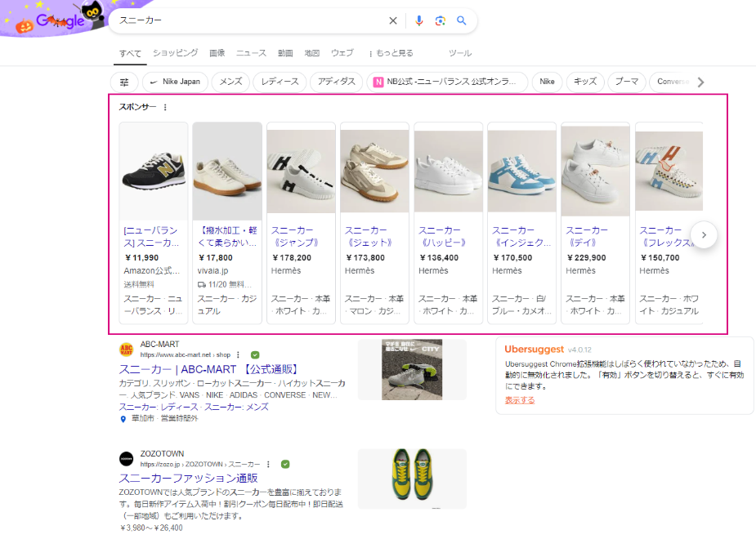Apply the レディース filter chip
This screenshot has width=756, height=539.
pos(280,82)
